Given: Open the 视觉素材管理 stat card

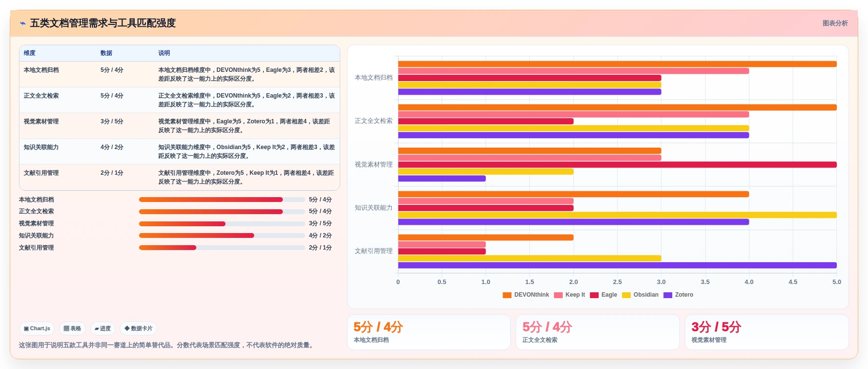Looking at the screenshot, I should 766,332.
